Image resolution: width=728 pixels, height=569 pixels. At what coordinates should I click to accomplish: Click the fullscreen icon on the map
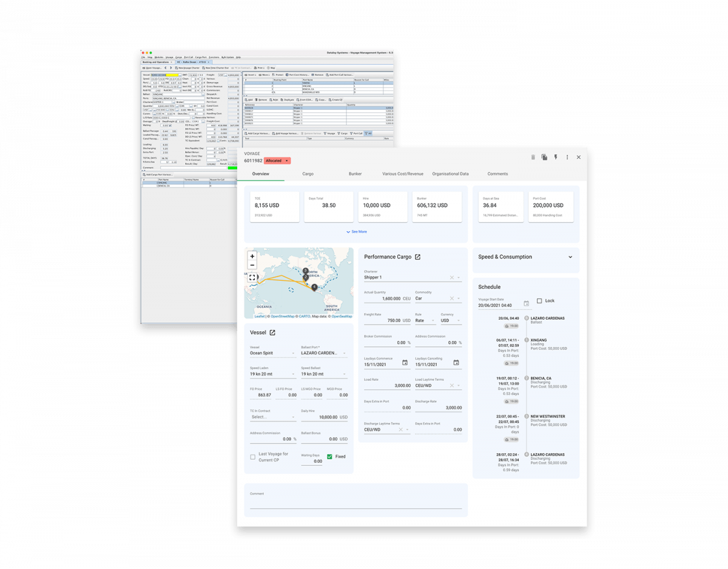coord(252,277)
